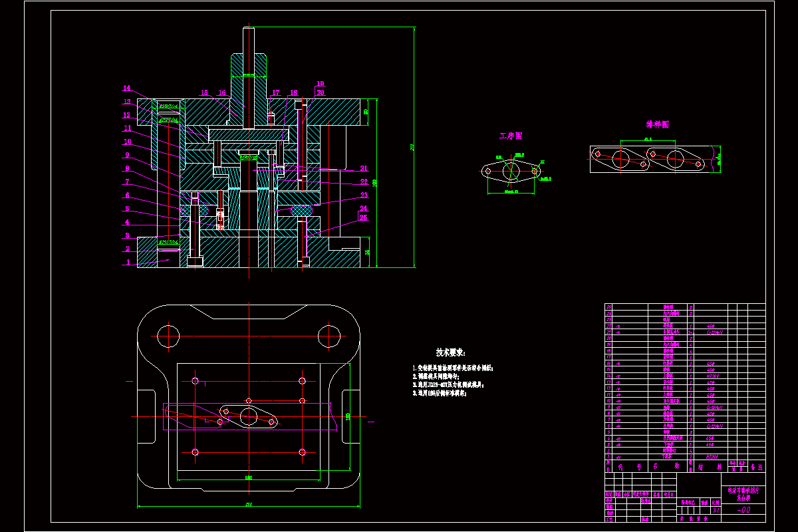
Task: Click part callout number 13 beside section view
Action: 126,102
